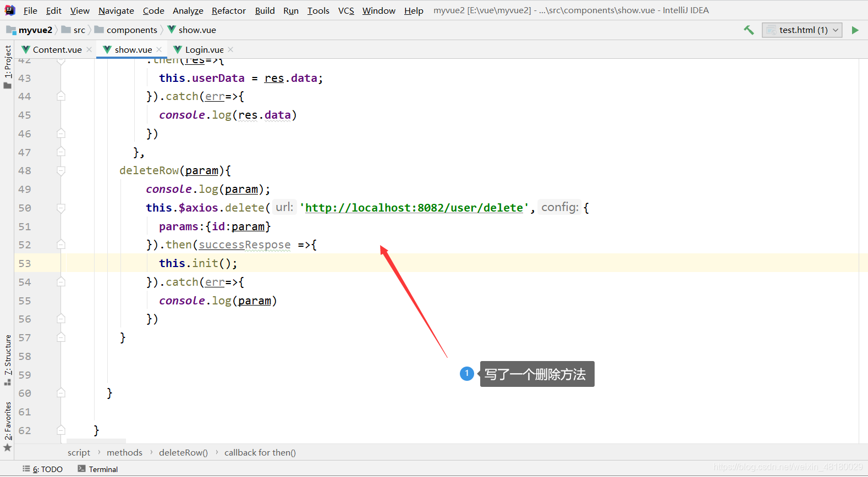The width and height of the screenshot is (868, 477).
Task: Collapse the fold marker on line 56
Action: [x=61, y=319]
